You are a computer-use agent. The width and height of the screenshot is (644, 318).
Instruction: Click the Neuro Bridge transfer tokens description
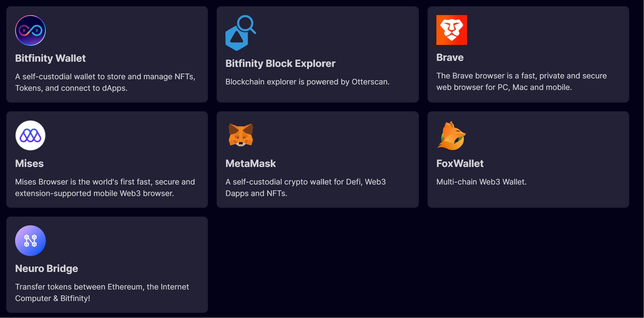(102, 293)
